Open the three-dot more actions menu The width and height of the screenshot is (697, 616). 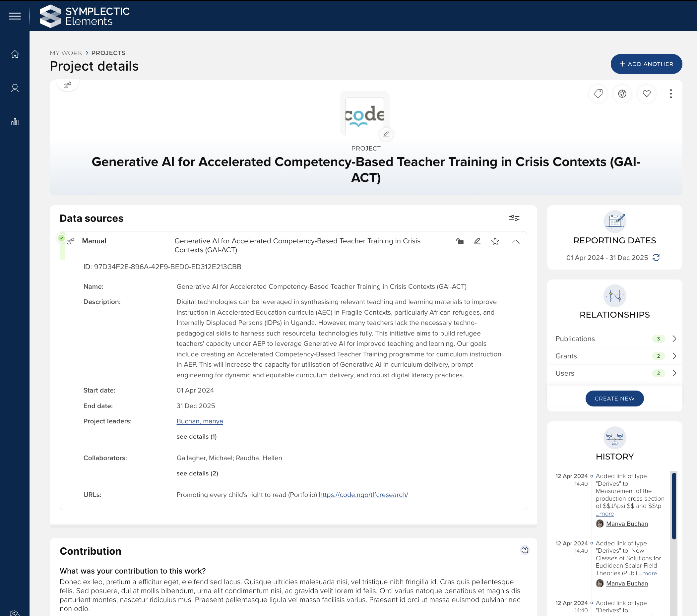[x=671, y=94]
